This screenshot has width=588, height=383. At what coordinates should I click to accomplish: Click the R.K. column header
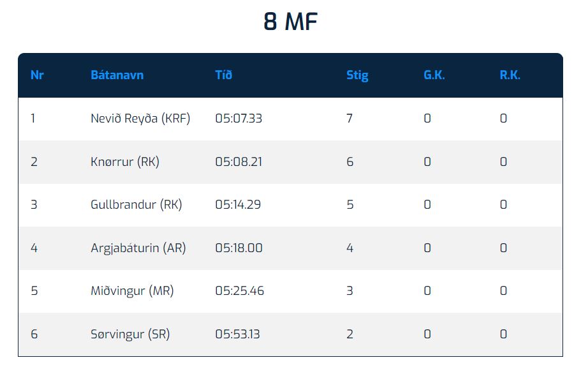pyautogui.click(x=510, y=75)
